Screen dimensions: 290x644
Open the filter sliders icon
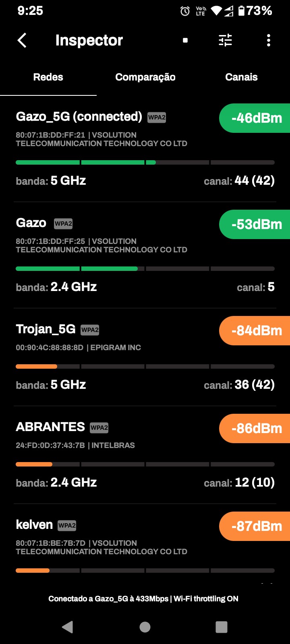point(225,40)
